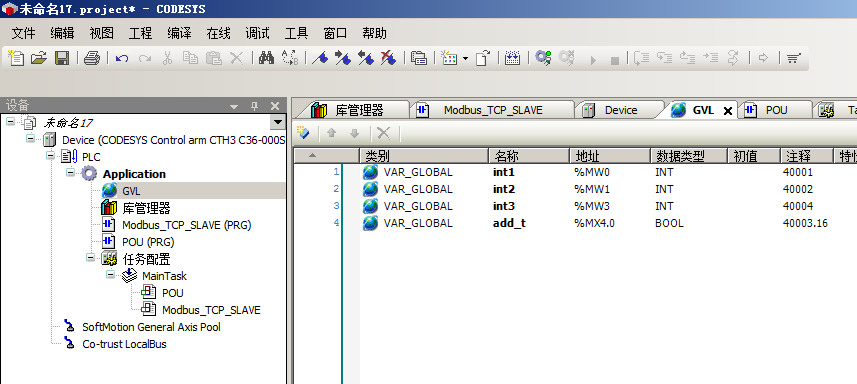857x384 pixels.
Task: Click the Stop square icon
Action: click(615, 60)
